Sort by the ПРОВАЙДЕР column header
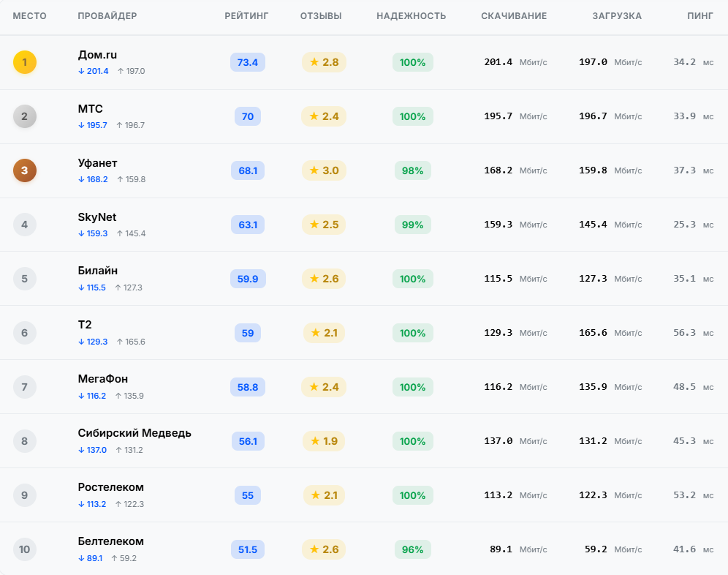Screen dimensions: 728x575 (x=107, y=16)
